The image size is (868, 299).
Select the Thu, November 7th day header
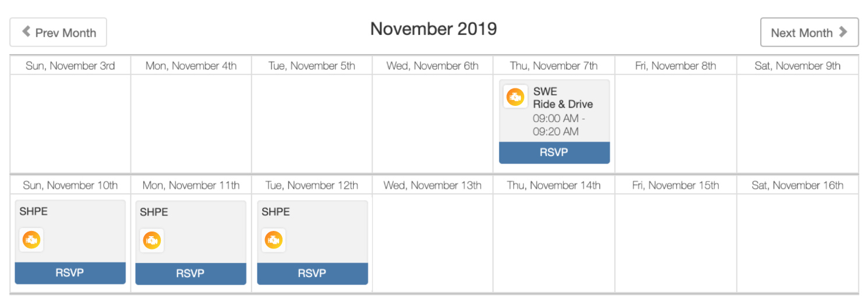(x=553, y=66)
